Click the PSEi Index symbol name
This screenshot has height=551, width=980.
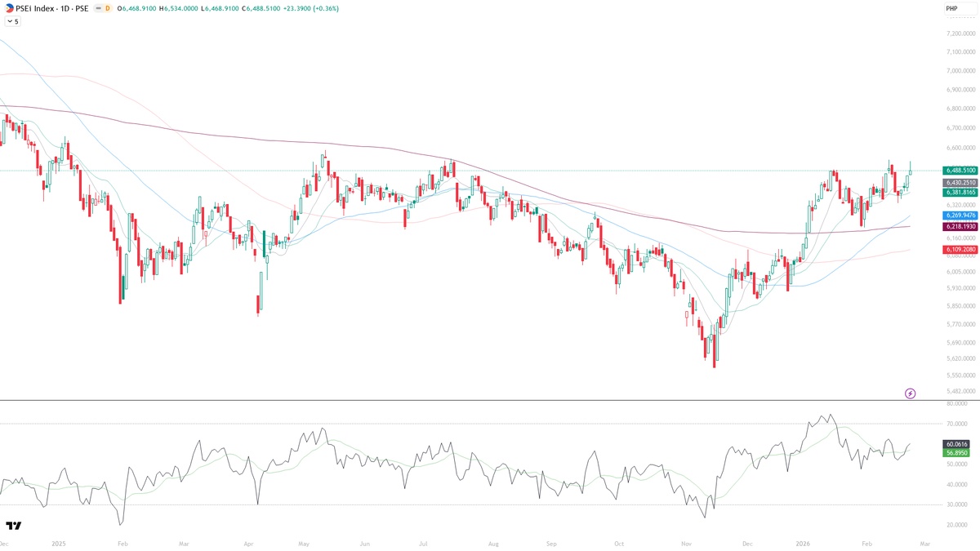36,9
